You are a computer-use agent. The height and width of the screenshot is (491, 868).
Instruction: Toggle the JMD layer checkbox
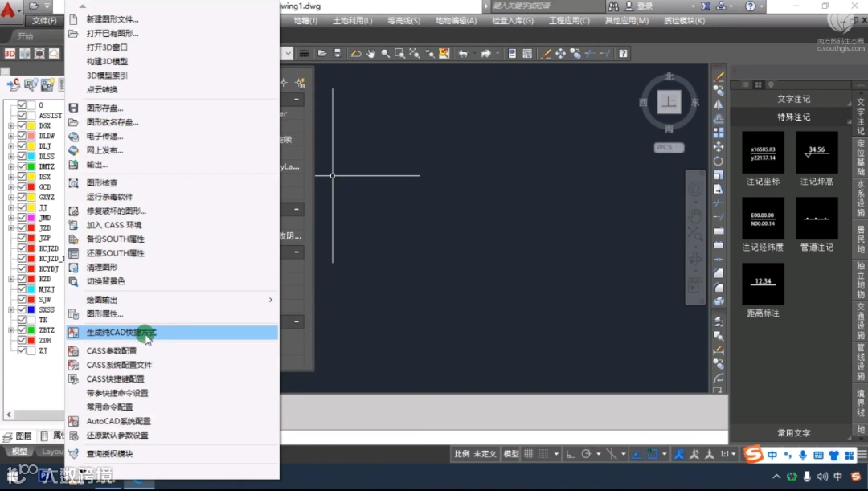point(22,218)
